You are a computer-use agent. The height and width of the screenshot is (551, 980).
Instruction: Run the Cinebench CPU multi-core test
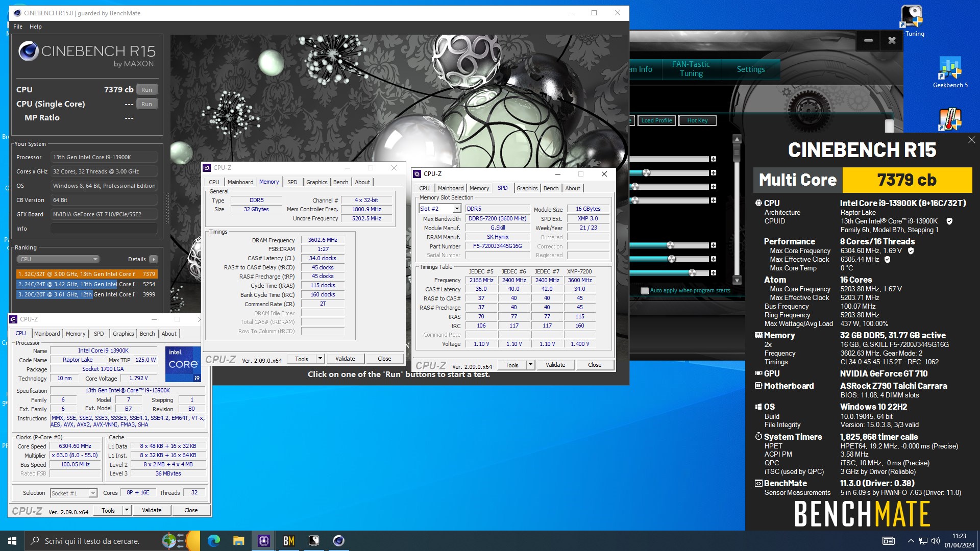pyautogui.click(x=146, y=90)
